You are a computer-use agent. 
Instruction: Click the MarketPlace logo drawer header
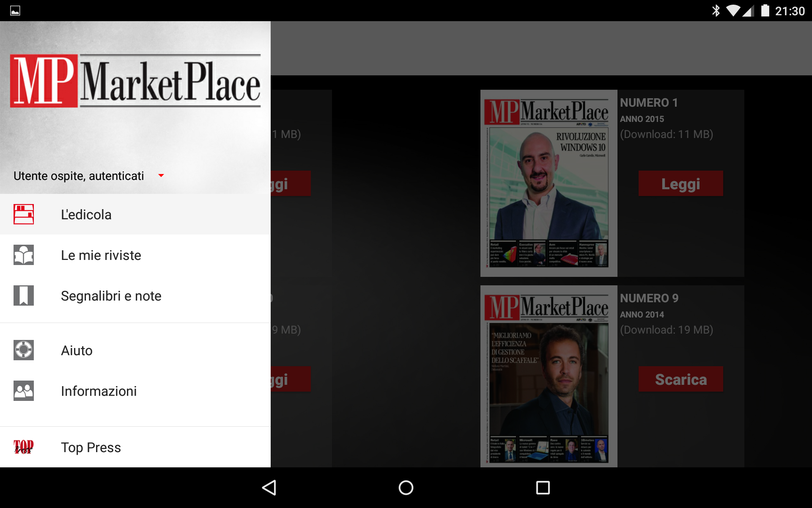(135, 81)
